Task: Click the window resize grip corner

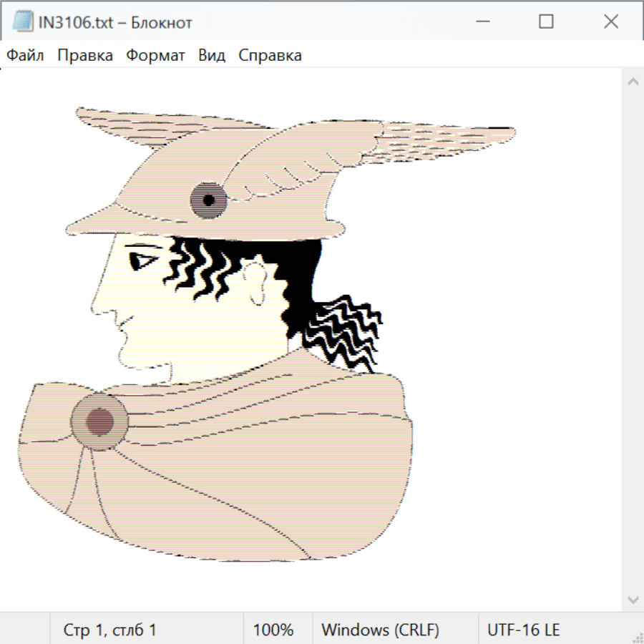Action: tap(638, 638)
